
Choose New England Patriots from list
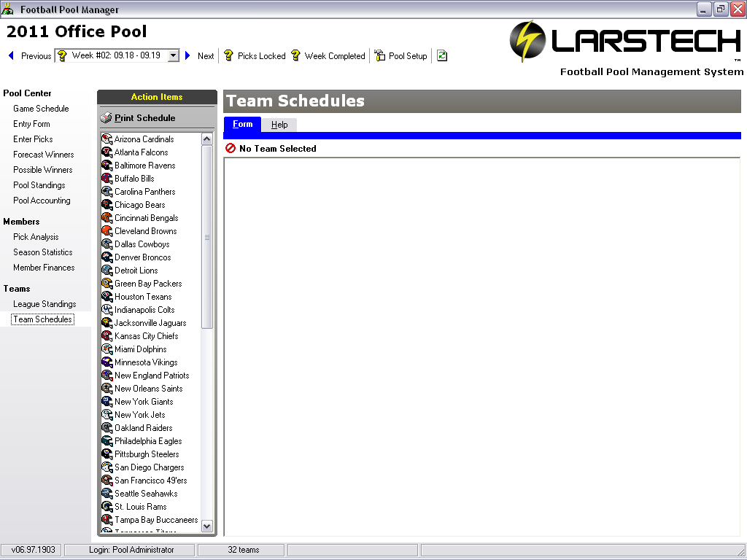coord(152,376)
